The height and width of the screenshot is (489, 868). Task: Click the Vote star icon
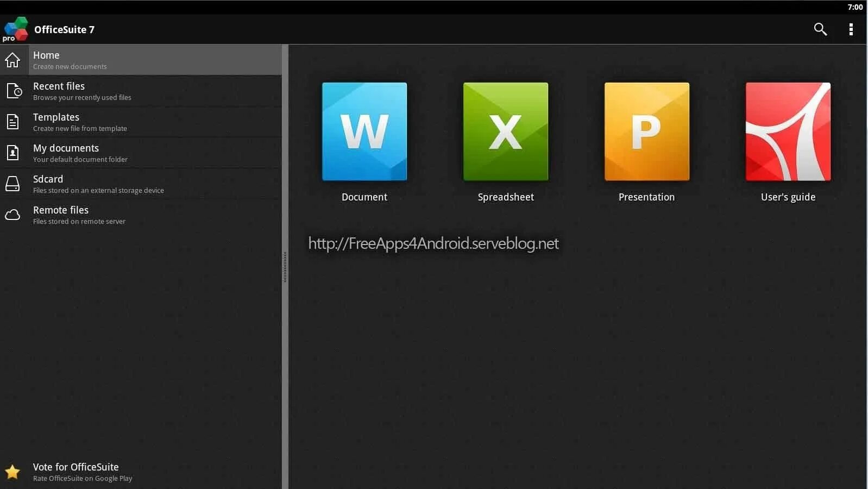[x=12, y=472]
